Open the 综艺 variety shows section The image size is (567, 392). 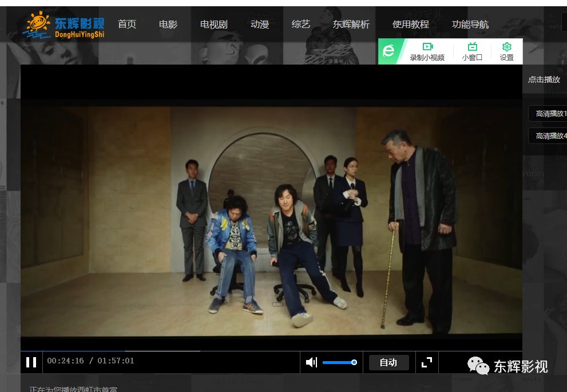coord(301,24)
